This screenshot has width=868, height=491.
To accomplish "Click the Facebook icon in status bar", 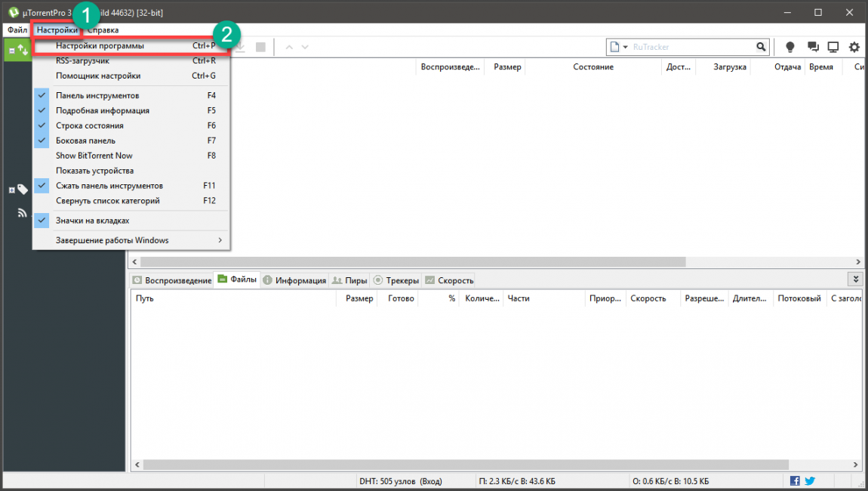I will (x=795, y=481).
